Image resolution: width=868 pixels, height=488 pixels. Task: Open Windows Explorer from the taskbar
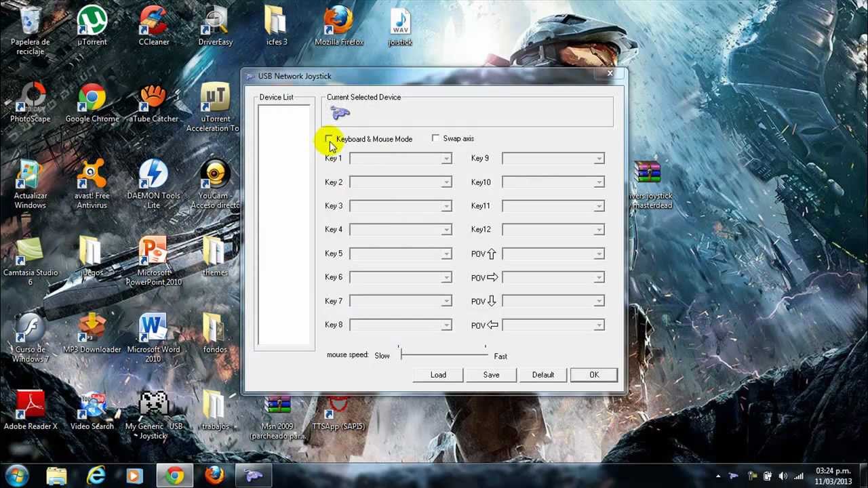(x=57, y=476)
